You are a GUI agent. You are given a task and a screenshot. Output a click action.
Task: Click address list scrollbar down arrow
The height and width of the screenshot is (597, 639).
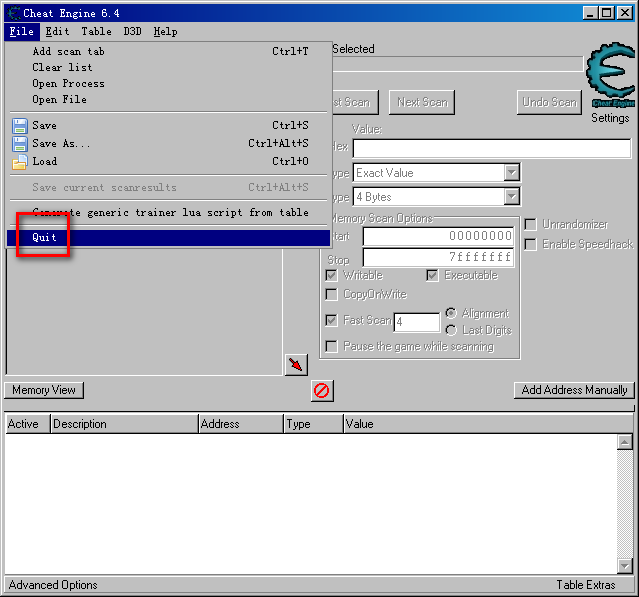point(625,567)
